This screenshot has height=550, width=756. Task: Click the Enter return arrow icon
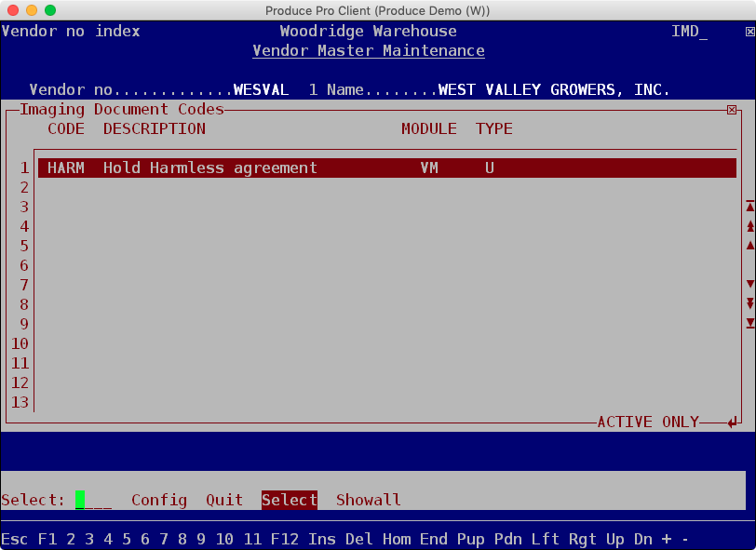click(x=709, y=423)
